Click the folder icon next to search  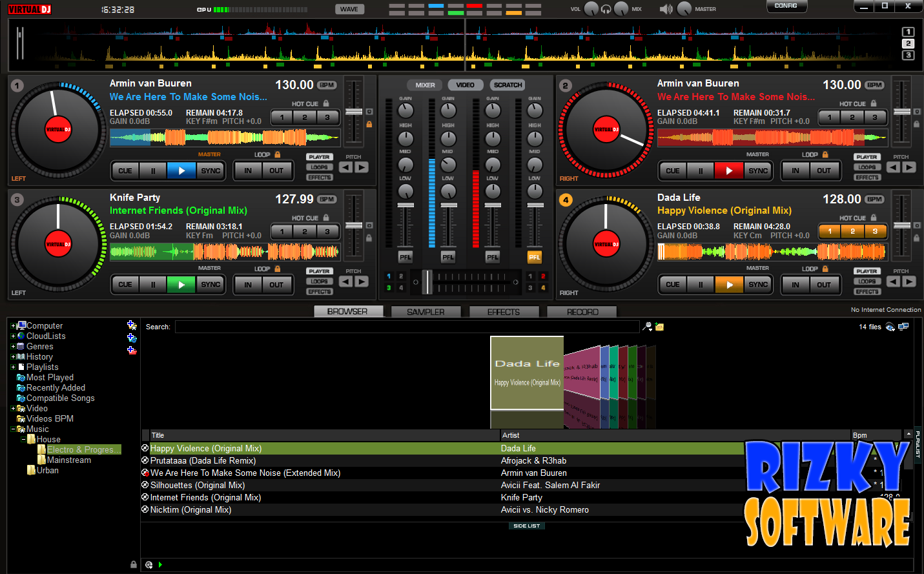[x=659, y=327]
